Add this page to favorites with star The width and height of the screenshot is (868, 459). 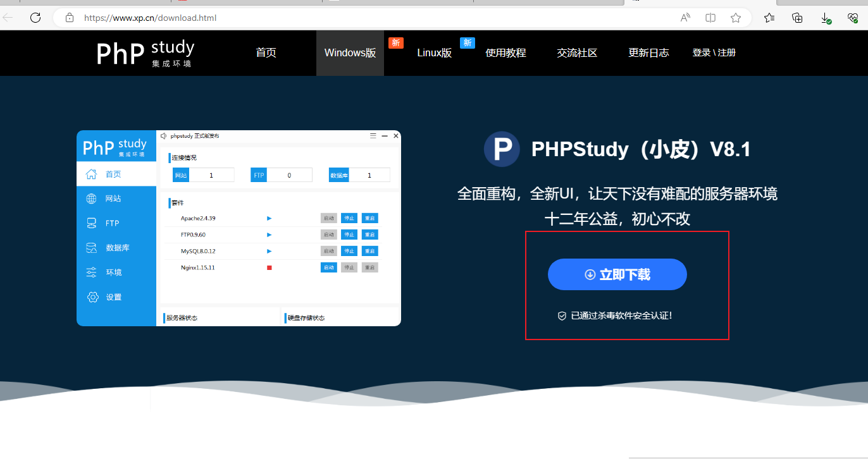pyautogui.click(x=736, y=18)
